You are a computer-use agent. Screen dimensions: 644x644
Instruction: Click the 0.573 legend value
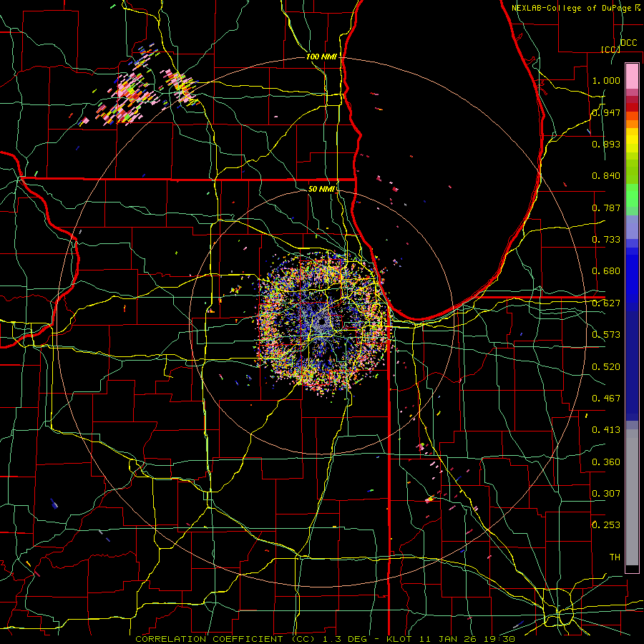click(x=606, y=335)
